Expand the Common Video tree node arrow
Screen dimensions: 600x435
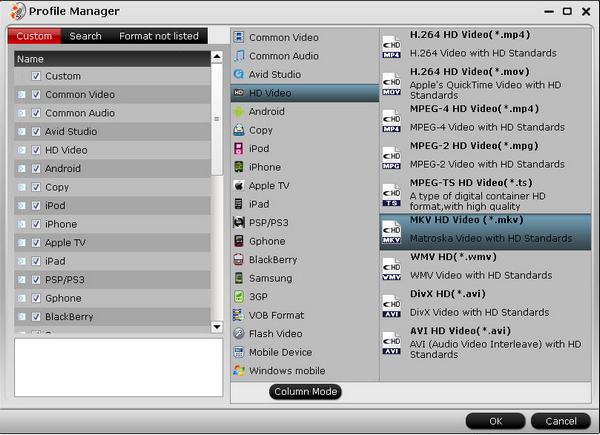[22, 94]
